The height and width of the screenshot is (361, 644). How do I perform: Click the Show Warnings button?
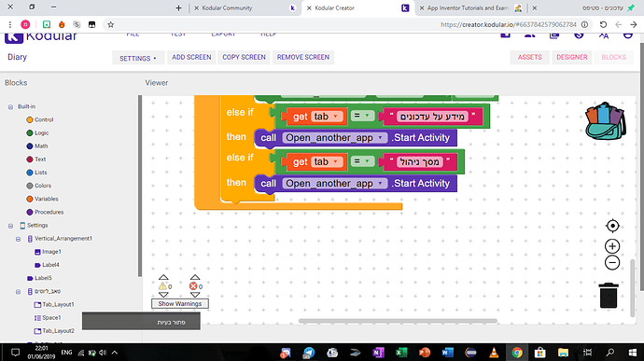(180, 304)
